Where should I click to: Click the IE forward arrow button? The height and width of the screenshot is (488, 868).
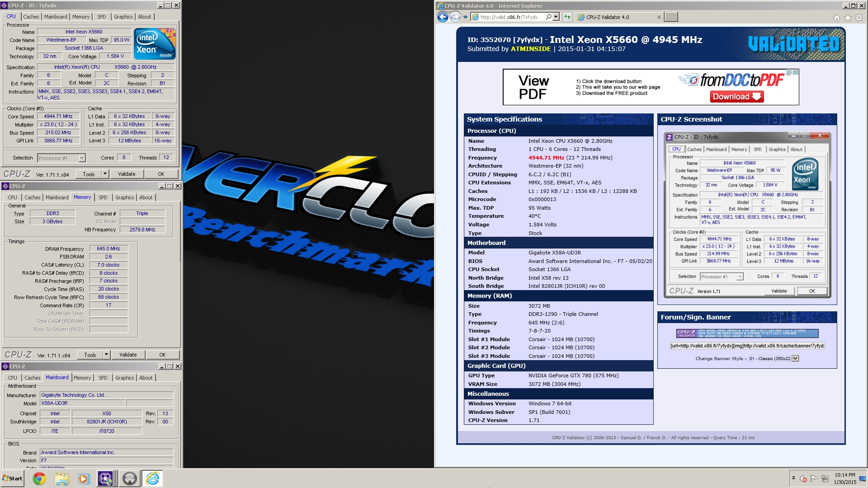[455, 17]
